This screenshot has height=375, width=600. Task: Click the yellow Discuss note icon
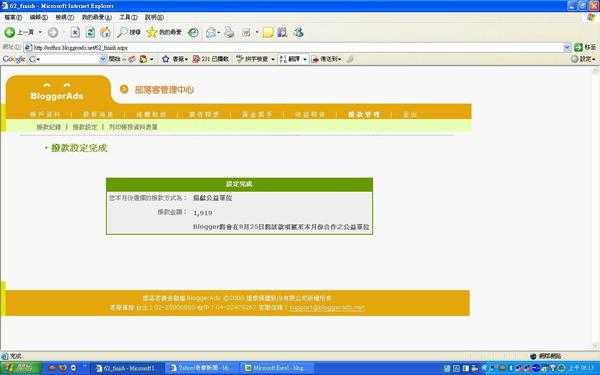coord(268,33)
